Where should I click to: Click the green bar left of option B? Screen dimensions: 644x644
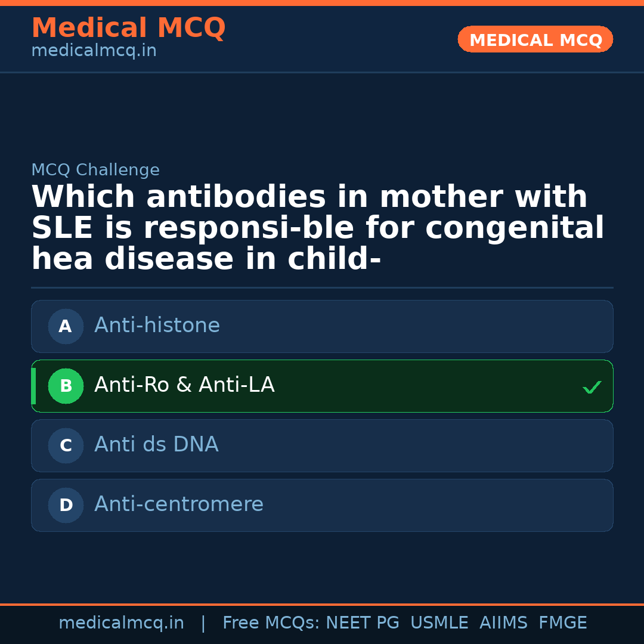click(33, 386)
